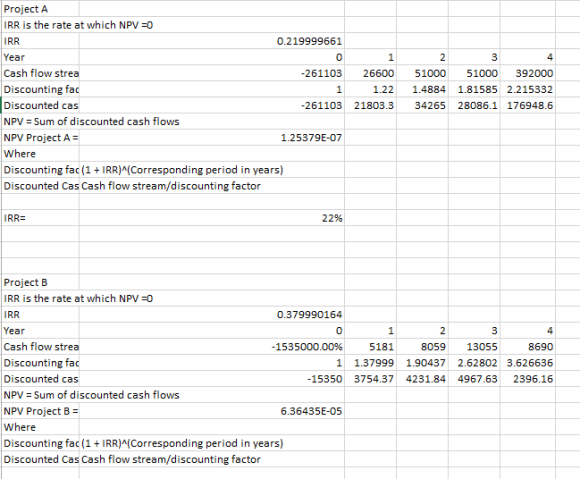Viewport: 580px width, 479px height.
Task: Select NPV Project B value 6.36435E-05
Action: 212,411
